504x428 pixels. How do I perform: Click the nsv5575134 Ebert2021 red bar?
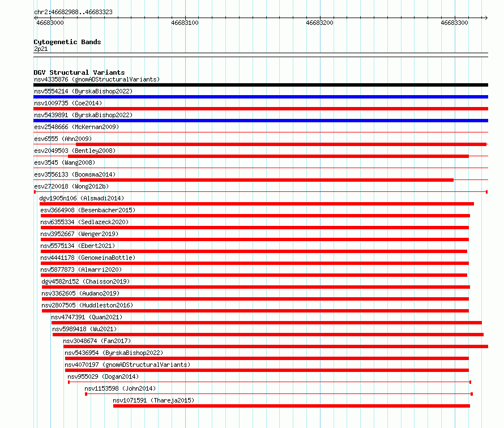(x=254, y=251)
